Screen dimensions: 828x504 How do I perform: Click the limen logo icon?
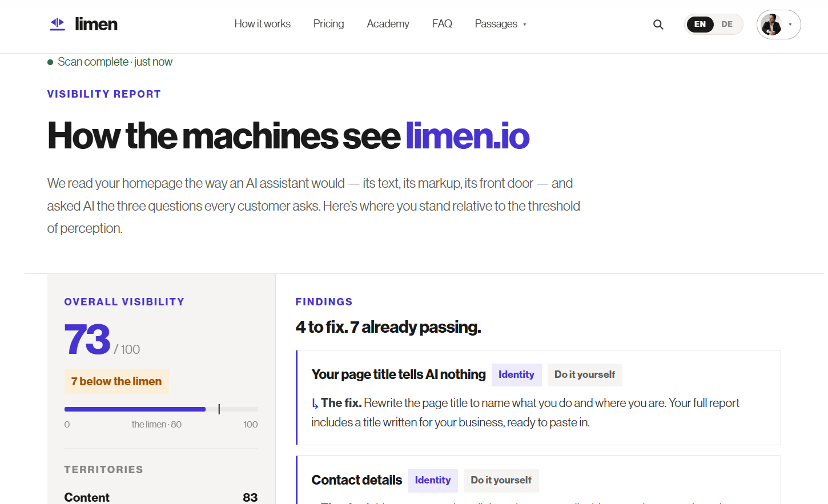(x=57, y=24)
